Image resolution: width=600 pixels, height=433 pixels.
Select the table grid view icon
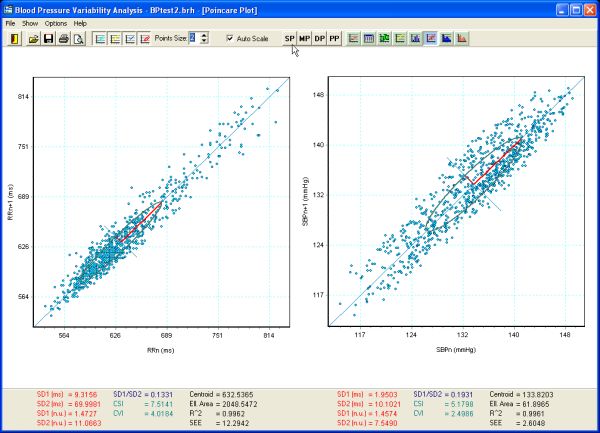click(x=368, y=39)
